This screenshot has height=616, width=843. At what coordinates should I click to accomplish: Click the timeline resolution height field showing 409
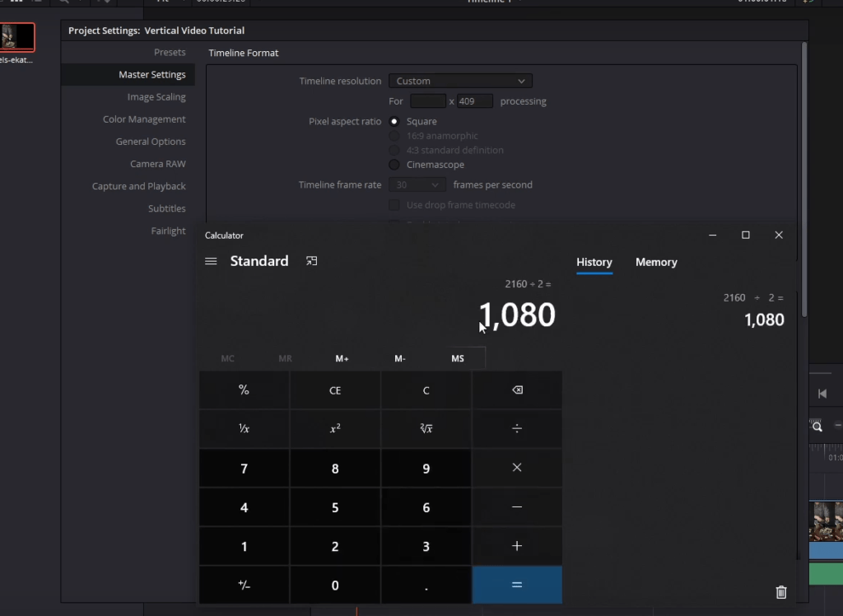click(x=475, y=101)
